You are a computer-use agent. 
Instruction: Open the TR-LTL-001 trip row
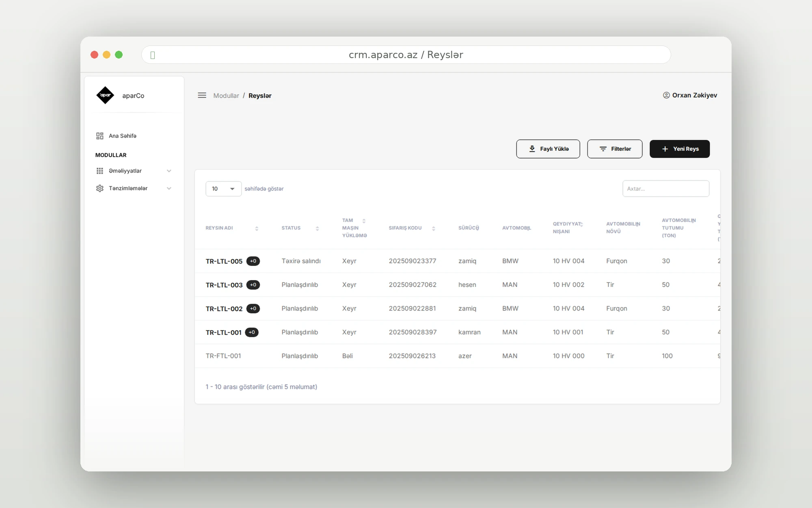pos(458,332)
